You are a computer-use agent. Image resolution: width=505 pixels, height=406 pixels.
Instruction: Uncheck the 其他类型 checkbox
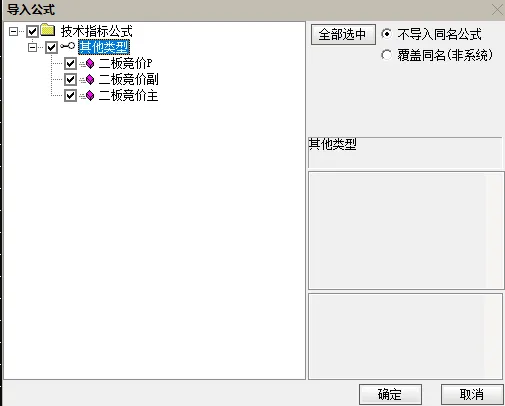[x=51, y=47]
